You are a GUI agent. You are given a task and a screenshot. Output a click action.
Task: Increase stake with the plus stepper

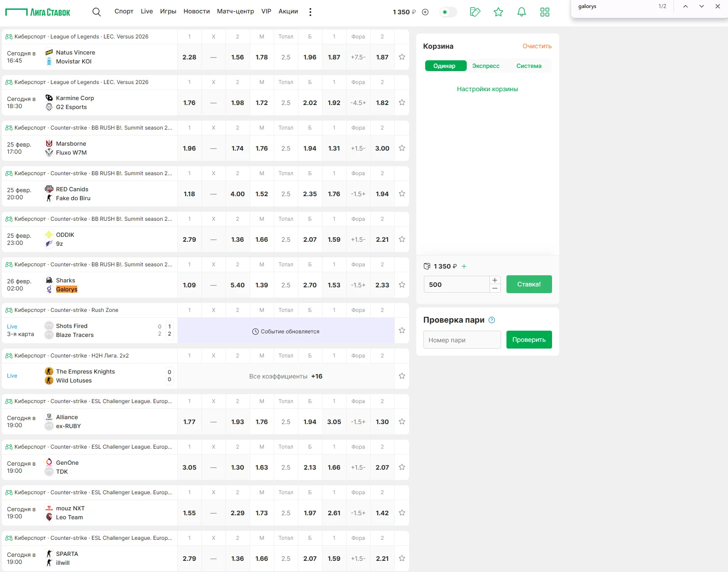tap(495, 280)
